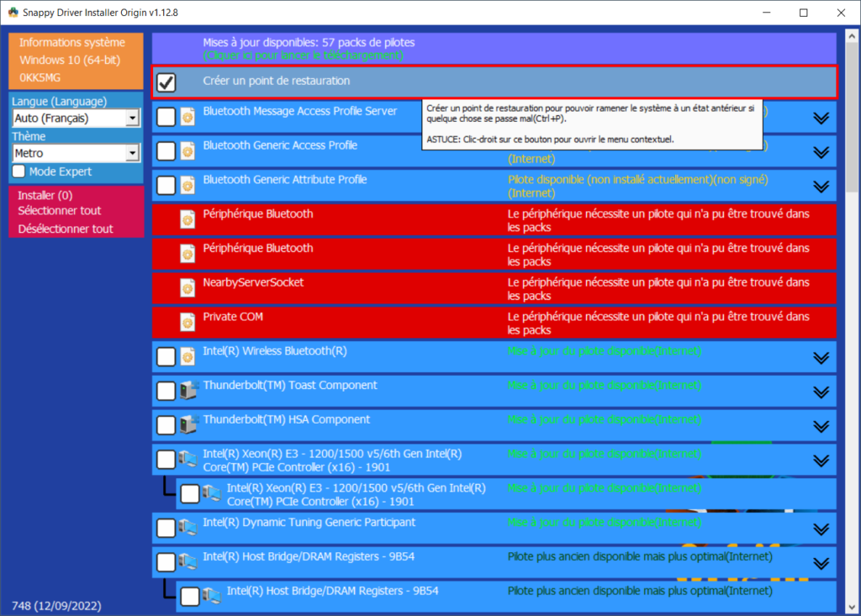Click the first Périphérique Bluetooth row icon
Image resolution: width=861 pixels, height=616 pixels.
point(188,219)
